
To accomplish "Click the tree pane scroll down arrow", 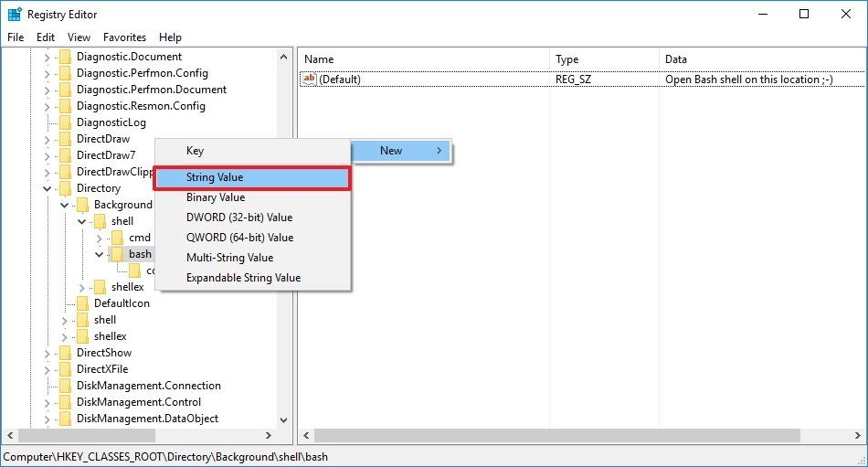I will [284, 420].
